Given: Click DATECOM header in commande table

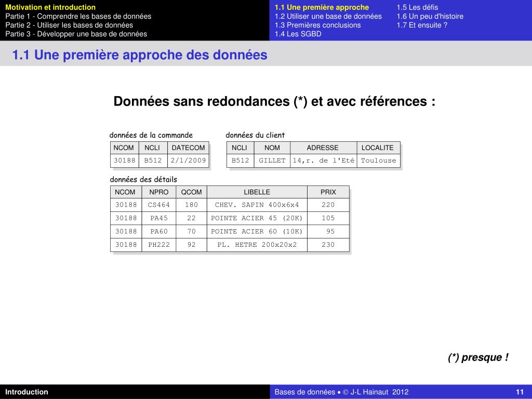Looking at the screenshot, I should pos(188,148).
